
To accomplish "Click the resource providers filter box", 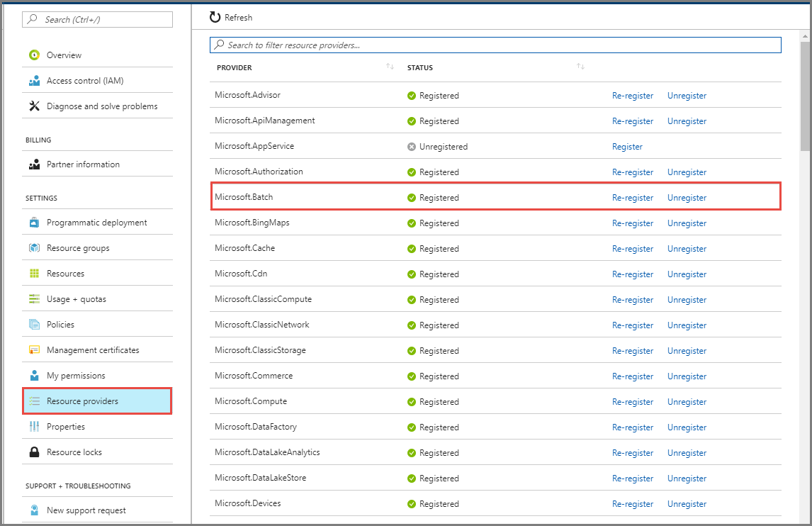I will tap(496, 45).
